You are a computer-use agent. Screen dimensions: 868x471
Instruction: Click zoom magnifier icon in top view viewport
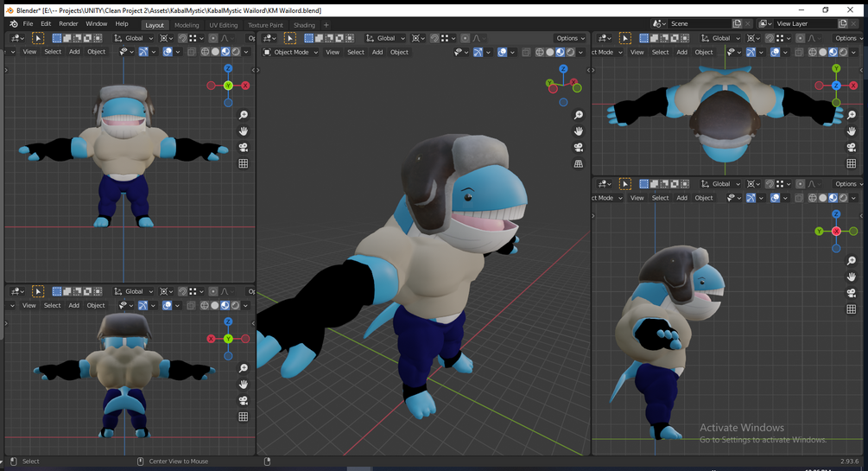pos(852,115)
